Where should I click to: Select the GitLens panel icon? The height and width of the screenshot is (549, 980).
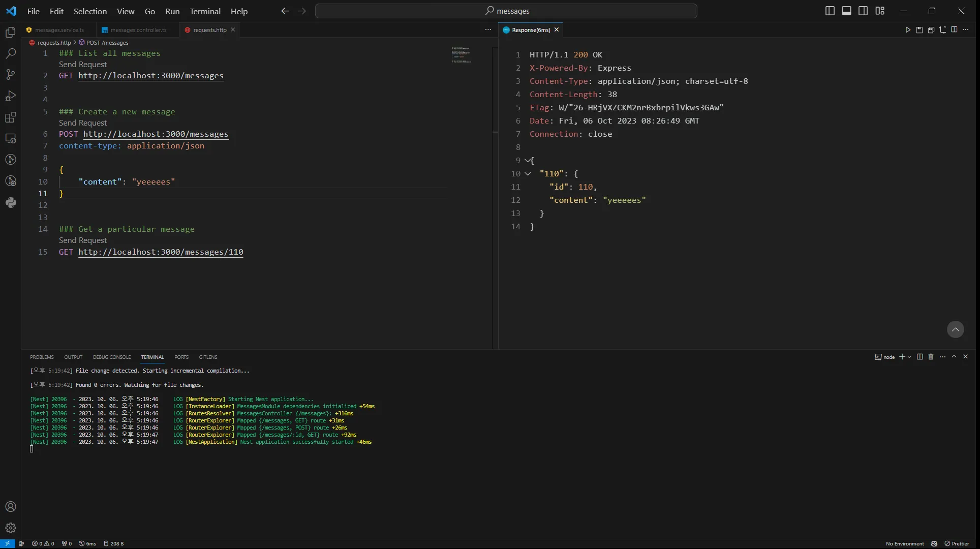(10, 181)
